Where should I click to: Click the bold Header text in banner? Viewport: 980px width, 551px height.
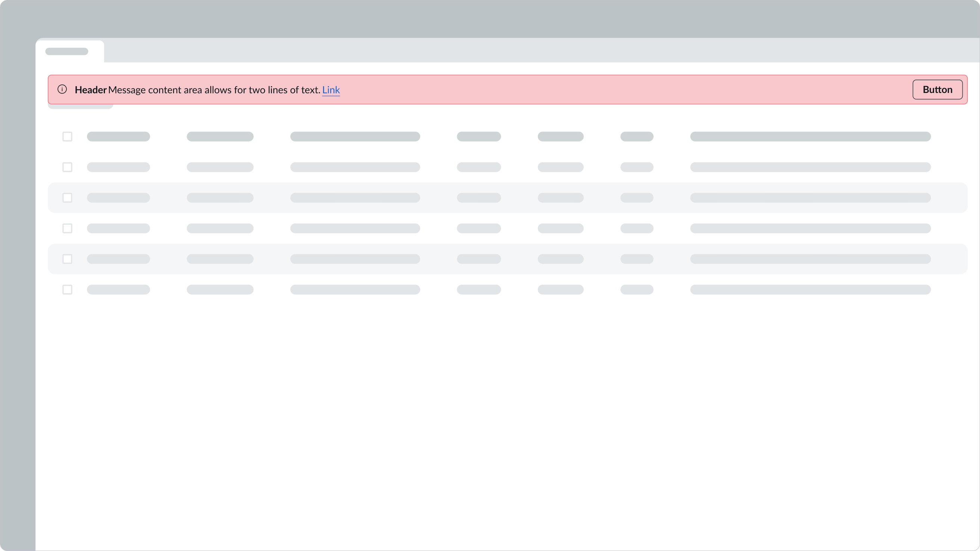90,90
